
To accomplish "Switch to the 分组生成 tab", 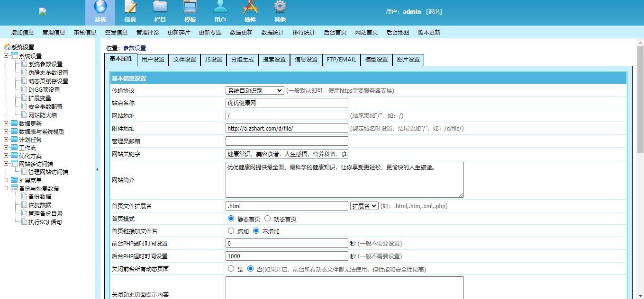I will pyautogui.click(x=243, y=60).
